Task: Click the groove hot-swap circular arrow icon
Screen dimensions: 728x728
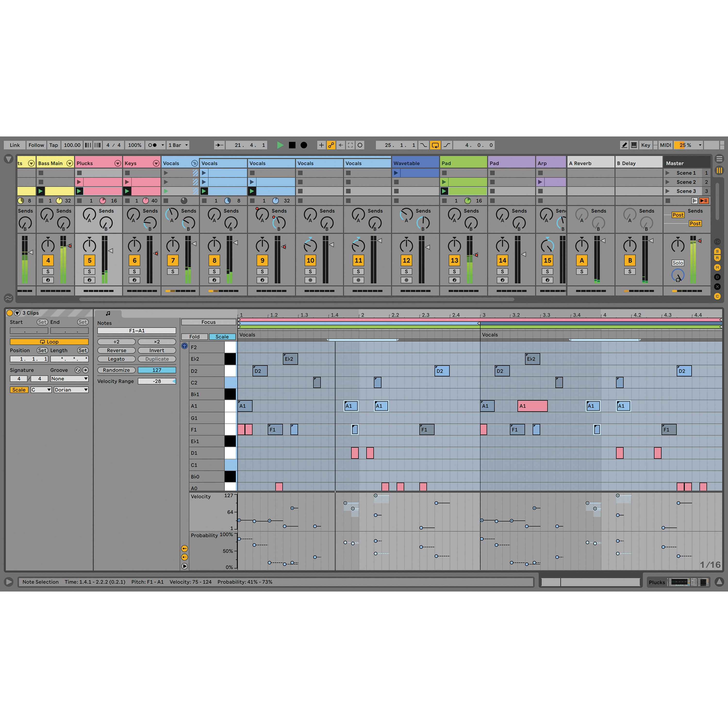Action: point(78,370)
